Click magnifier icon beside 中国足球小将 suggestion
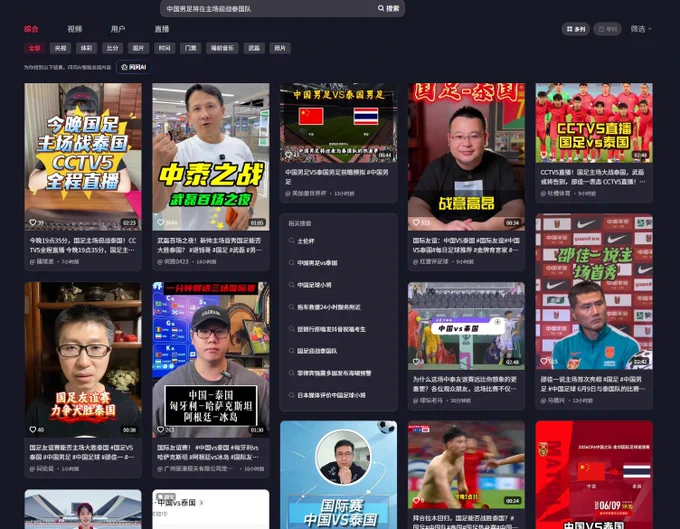Viewport: 680px width, 529px height. [x=291, y=285]
